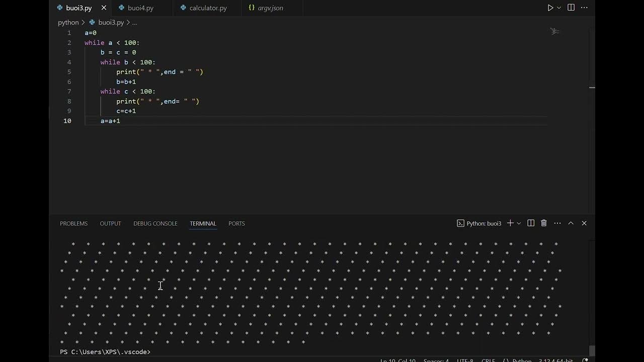Kill terminal with trash icon
644x362 pixels.
(x=544, y=223)
